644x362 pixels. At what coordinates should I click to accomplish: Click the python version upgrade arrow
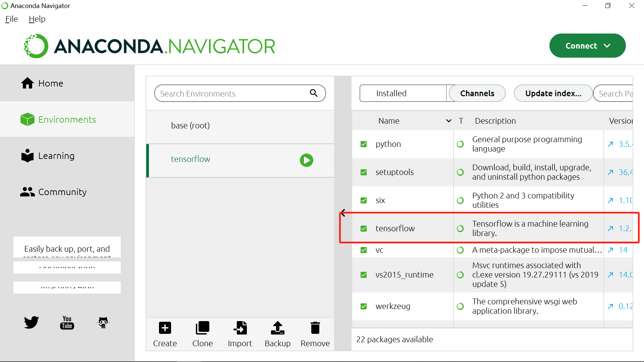point(610,144)
